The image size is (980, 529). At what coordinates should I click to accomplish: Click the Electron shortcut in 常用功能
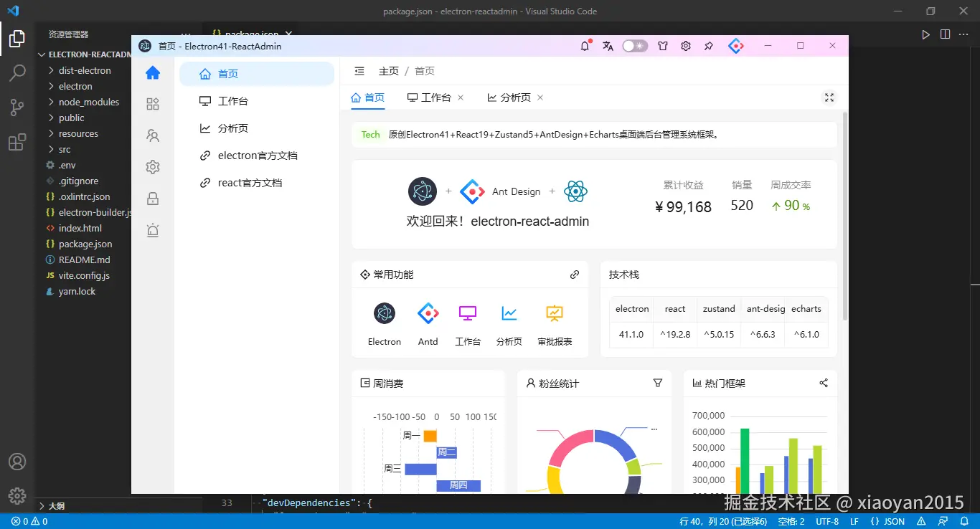tap(385, 324)
